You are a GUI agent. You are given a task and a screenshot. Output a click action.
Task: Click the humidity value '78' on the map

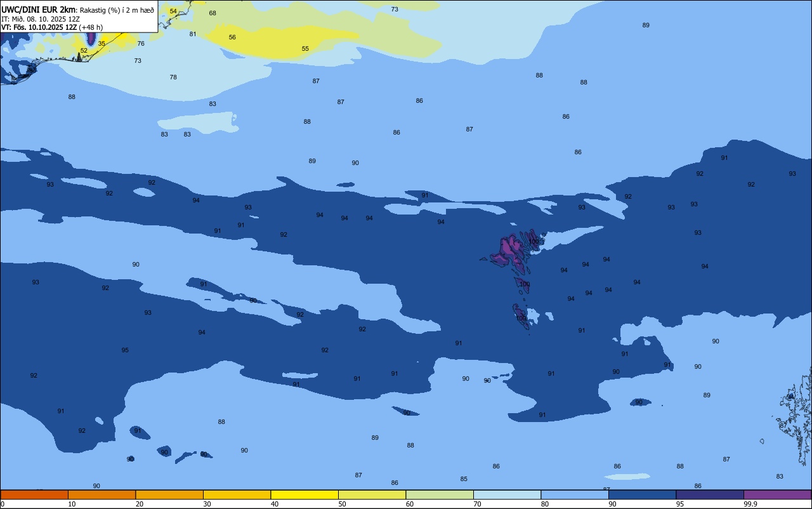pos(173,77)
